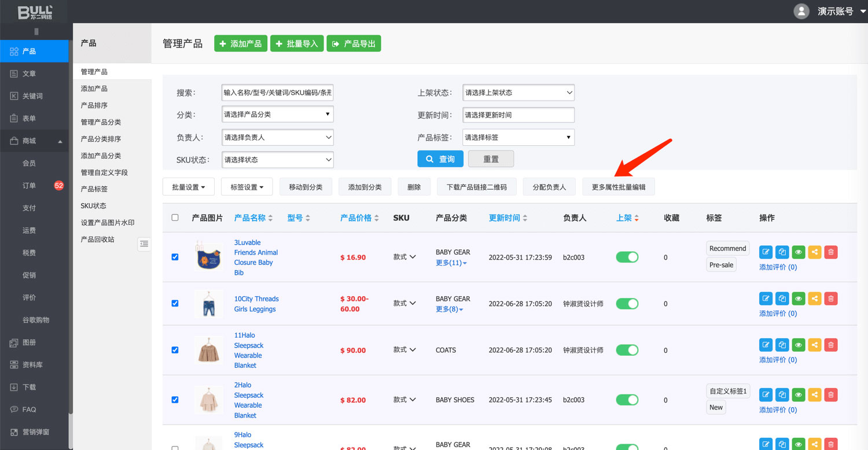
Task: Select 产品回收站 in the product submenu
Action: click(x=97, y=239)
